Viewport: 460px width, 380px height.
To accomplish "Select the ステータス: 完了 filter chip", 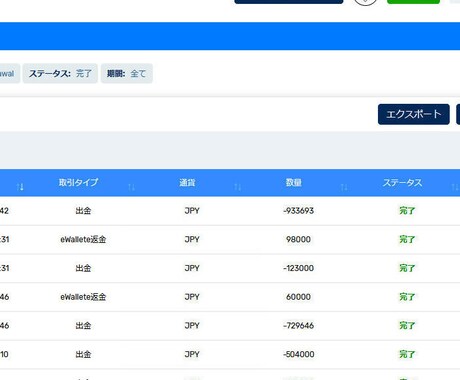I will pos(60,73).
